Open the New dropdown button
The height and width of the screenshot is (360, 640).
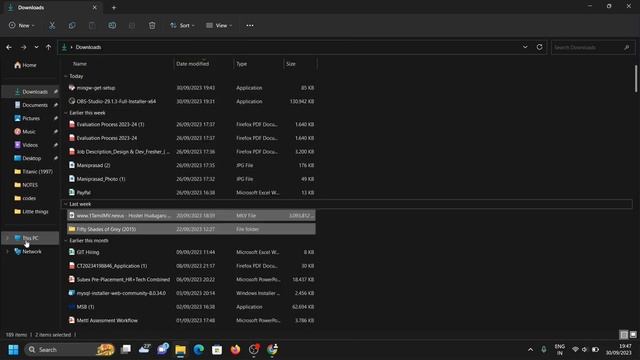22,25
